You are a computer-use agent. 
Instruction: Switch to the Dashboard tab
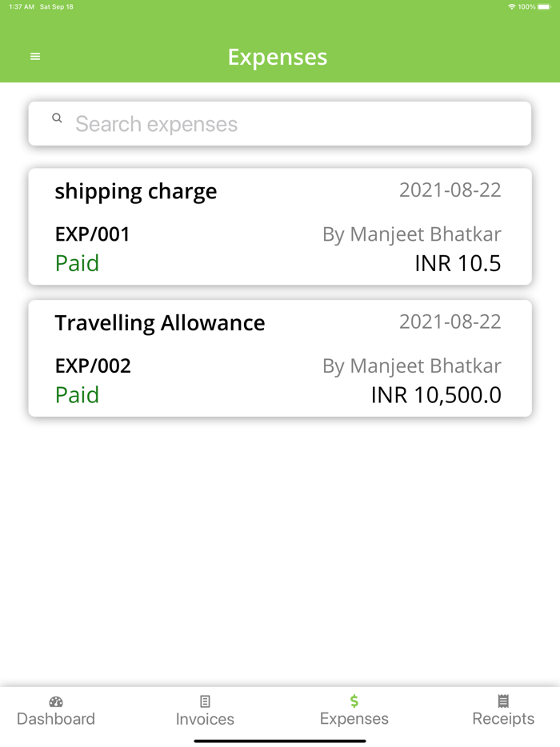click(56, 718)
